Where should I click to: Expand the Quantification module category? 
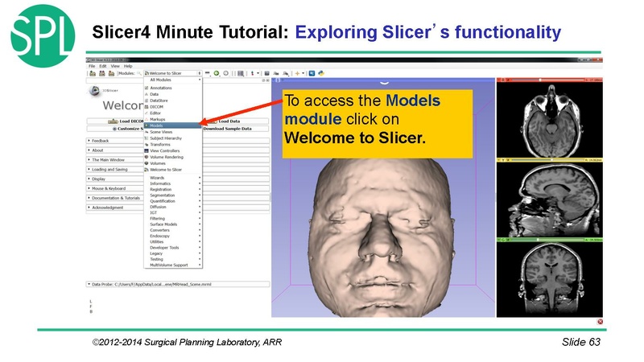(173, 201)
